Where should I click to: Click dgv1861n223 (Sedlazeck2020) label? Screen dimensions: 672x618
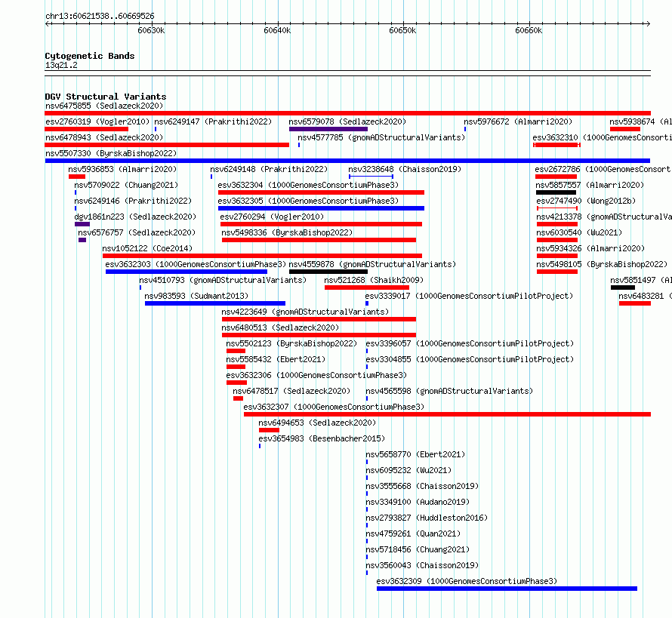(x=135, y=217)
